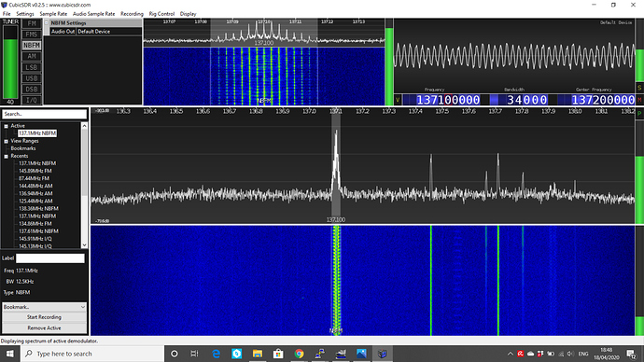This screenshot has width=644, height=362.
Task: Open the Sample Rate menu
Action: click(x=53, y=14)
